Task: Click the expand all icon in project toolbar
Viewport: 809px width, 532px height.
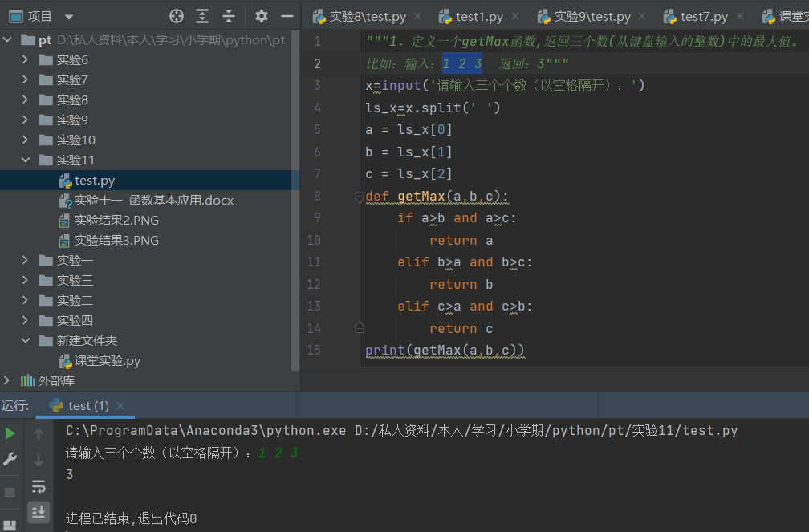Action: tap(202, 17)
